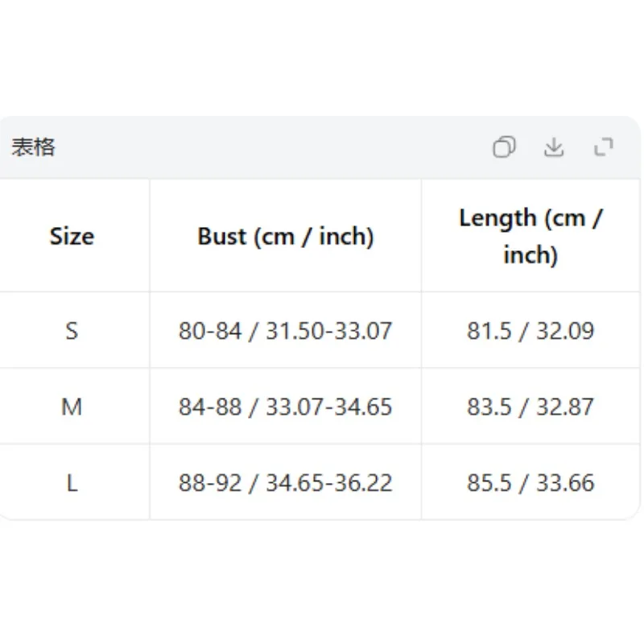Screen dimensions: 644x644
Task: Click length value 85.5 / 33.66
Action: 530,482
